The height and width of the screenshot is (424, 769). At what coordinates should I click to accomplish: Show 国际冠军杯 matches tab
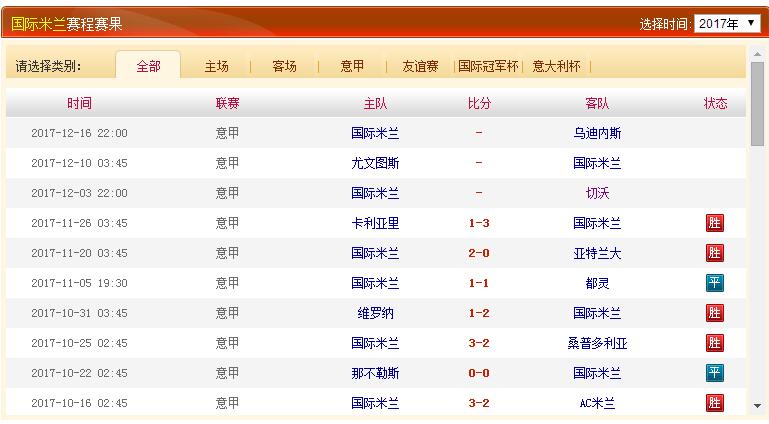click(488, 66)
